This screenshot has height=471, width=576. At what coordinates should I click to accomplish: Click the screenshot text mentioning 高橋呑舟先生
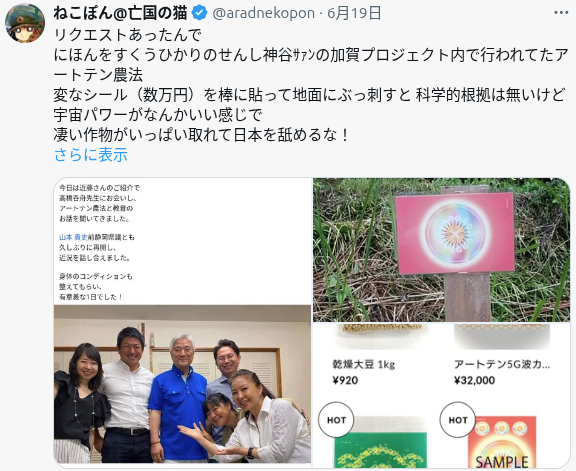point(98,198)
